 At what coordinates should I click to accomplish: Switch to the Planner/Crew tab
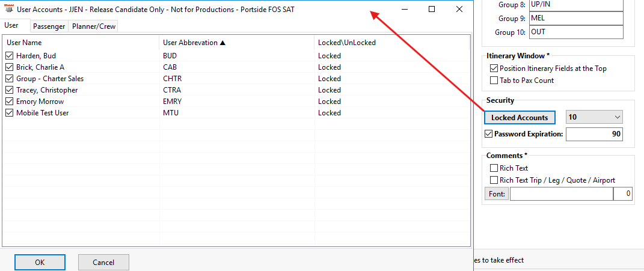(x=94, y=26)
